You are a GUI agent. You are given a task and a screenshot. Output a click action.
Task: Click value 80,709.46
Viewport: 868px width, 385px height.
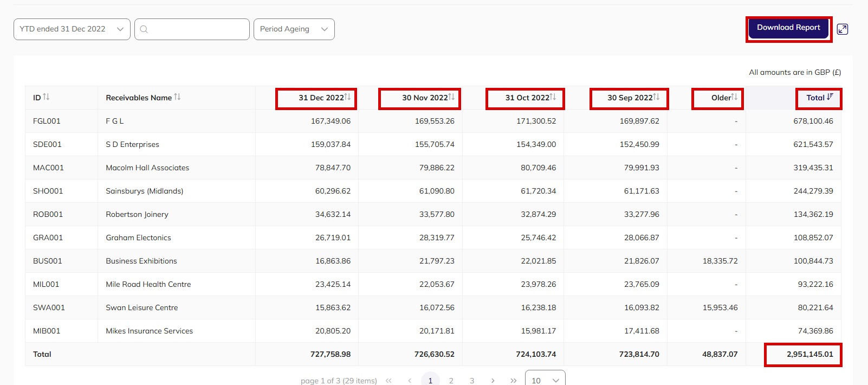click(539, 168)
